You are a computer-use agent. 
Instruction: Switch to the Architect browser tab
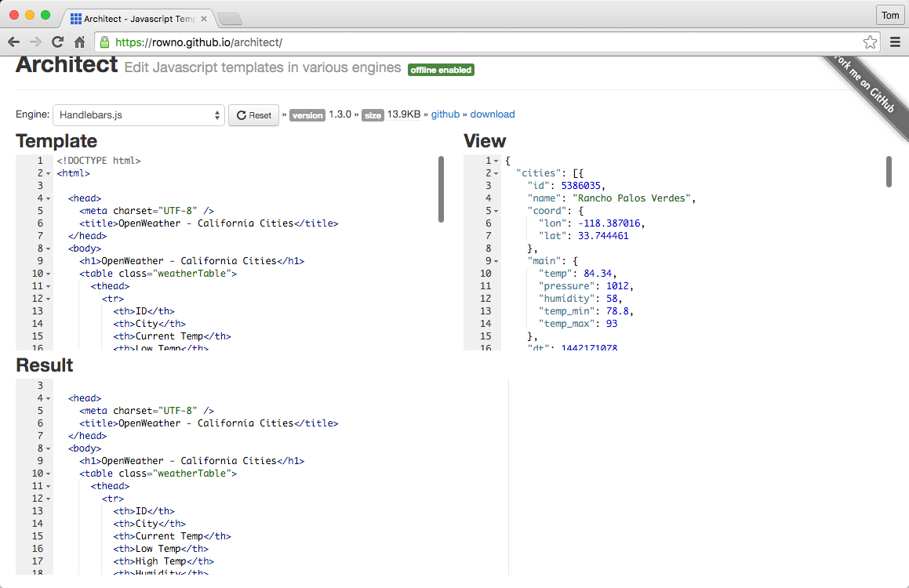(x=141, y=16)
